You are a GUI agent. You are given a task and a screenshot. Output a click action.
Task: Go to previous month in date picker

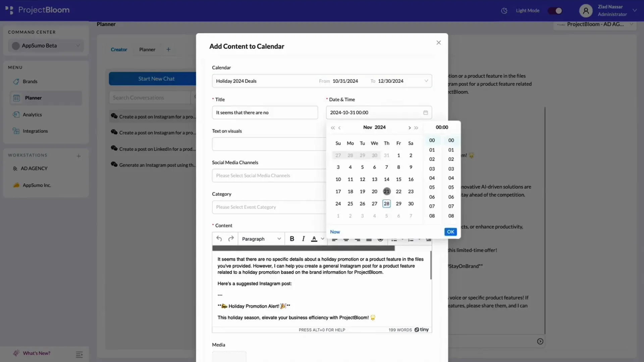pyautogui.click(x=339, y=128)
